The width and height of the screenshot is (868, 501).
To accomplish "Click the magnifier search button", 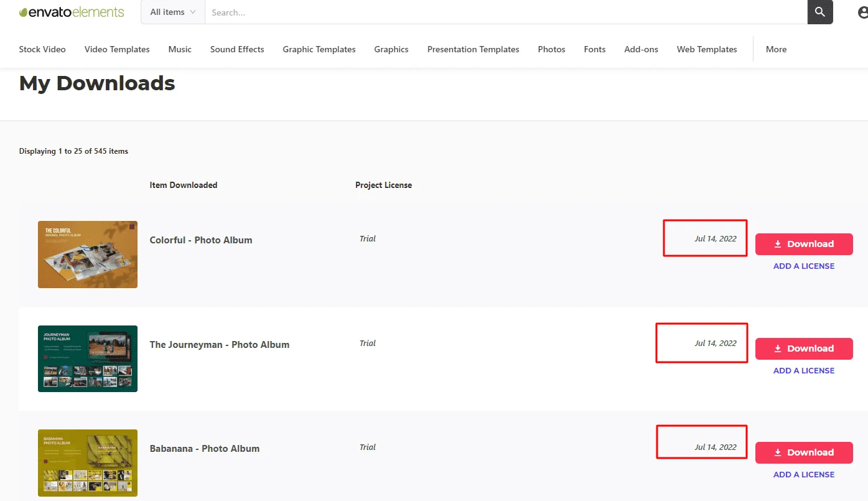I will (x=820, y=12).
